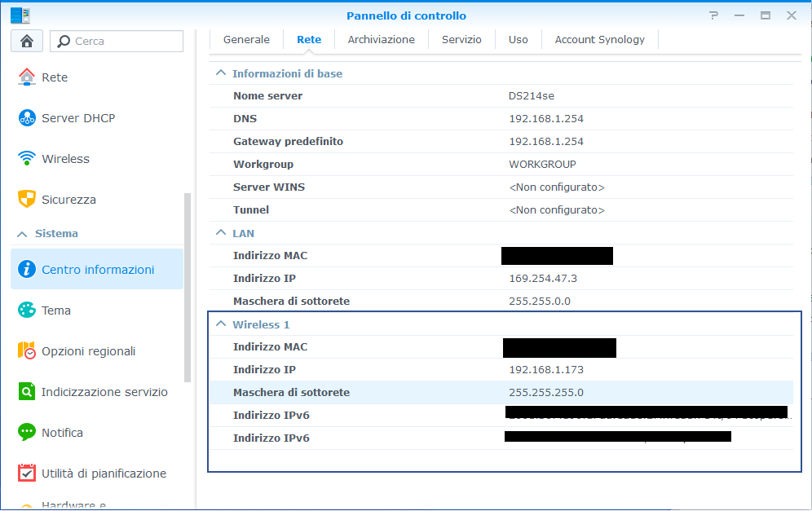Click the search magnifier icon
This screenshot has width=812, height=511.
(x=63, y=41)
